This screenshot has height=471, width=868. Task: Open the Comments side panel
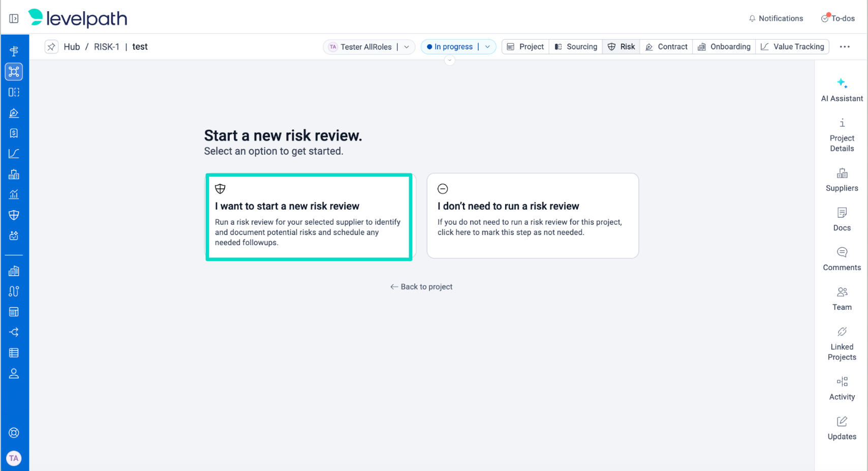842,259
